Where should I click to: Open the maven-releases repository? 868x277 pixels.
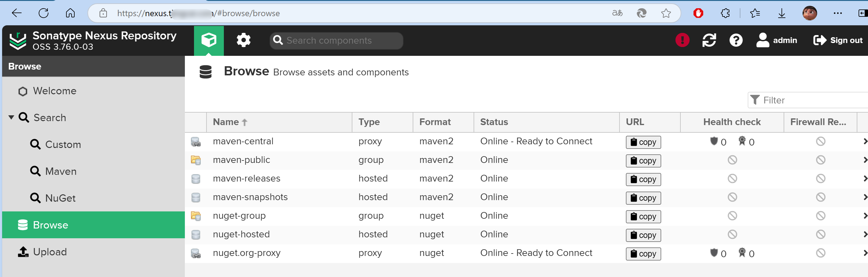tap(246, 178)
